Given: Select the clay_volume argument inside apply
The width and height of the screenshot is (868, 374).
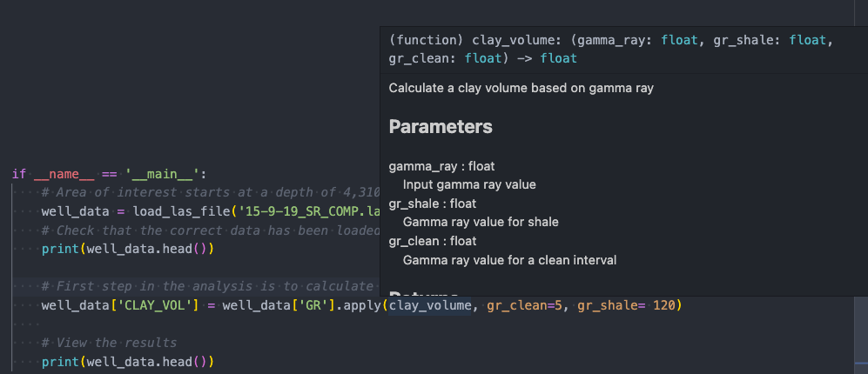Looking at the screenshot, I should pos(430,305).
